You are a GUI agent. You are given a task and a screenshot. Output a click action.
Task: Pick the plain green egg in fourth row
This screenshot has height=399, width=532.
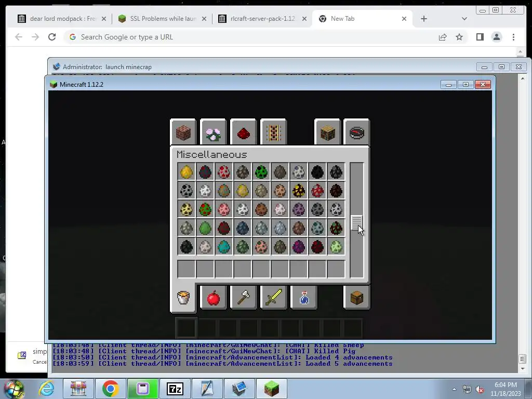pos(205,228)
